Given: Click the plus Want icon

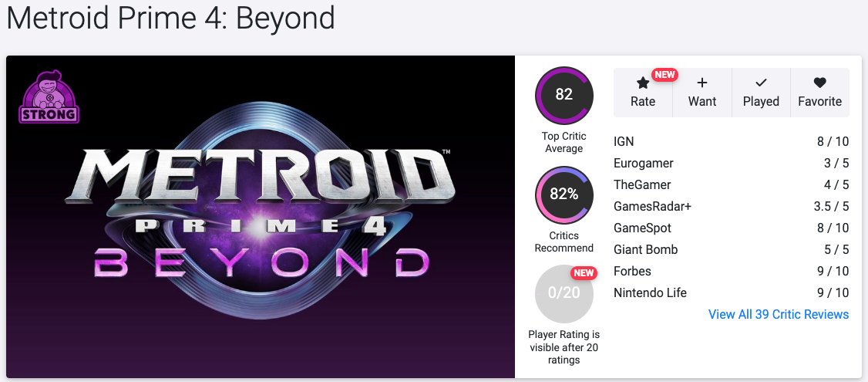Looking at the screenshot, I should pos(702,83).
